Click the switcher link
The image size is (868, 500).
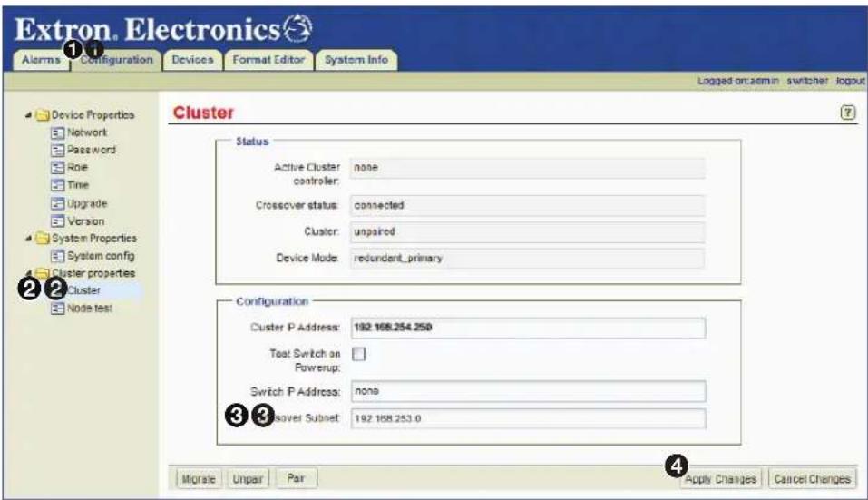click(x=807, y=81)
